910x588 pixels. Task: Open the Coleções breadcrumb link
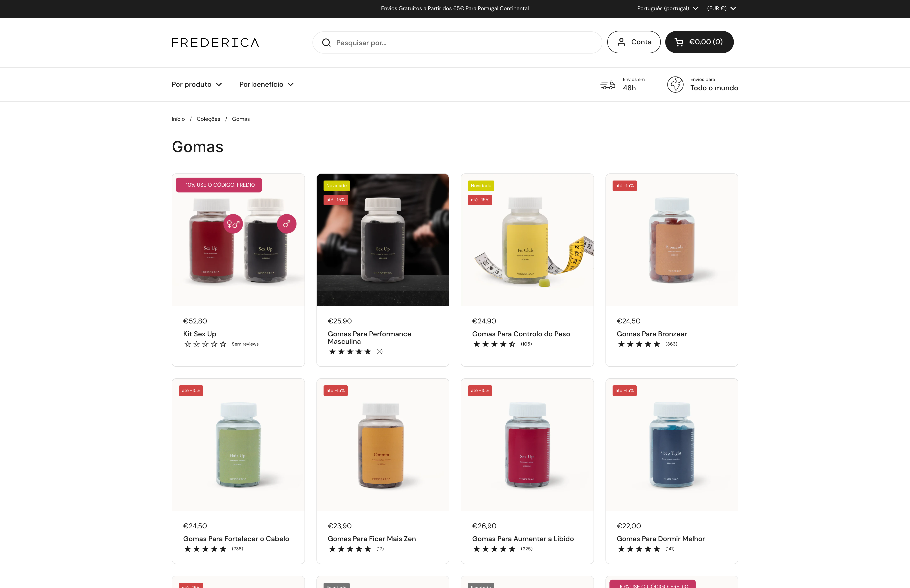pyautogui.click(x=208, y=119)
